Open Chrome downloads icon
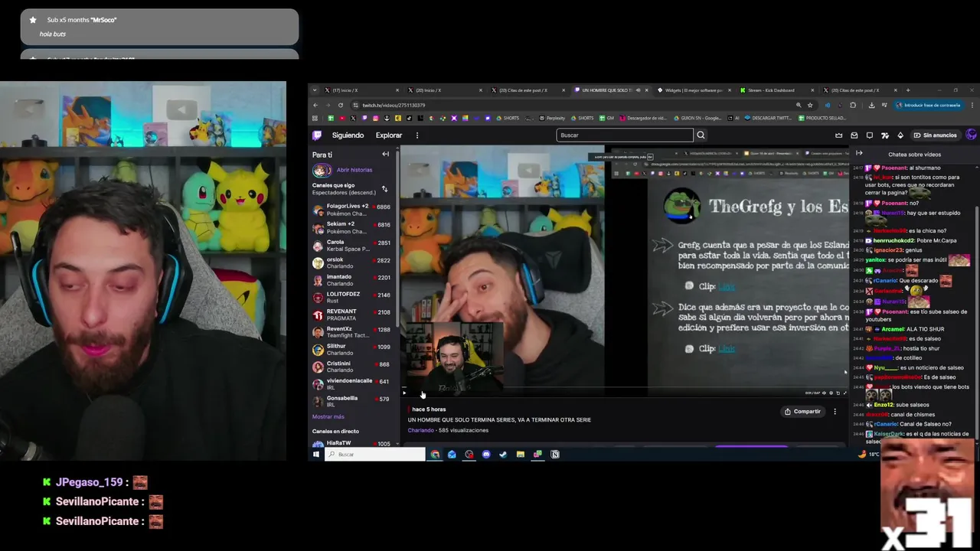980x551 pixels. 872,105
